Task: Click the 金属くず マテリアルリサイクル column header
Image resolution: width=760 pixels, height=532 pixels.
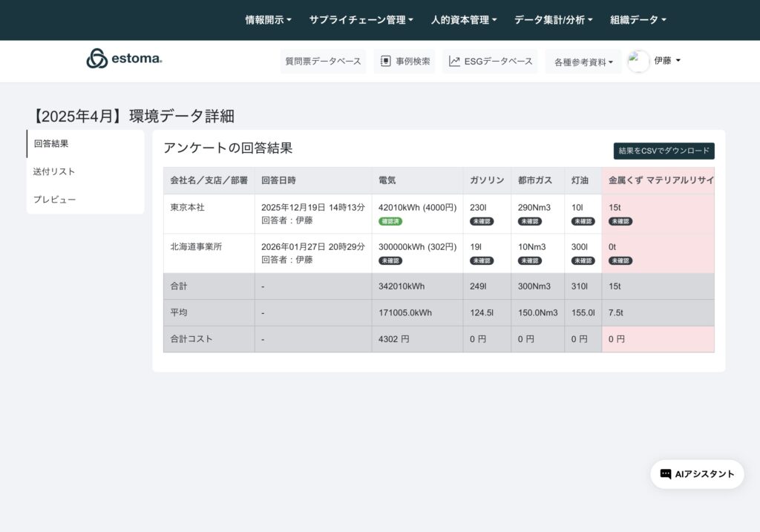Action: coord(660,180)
